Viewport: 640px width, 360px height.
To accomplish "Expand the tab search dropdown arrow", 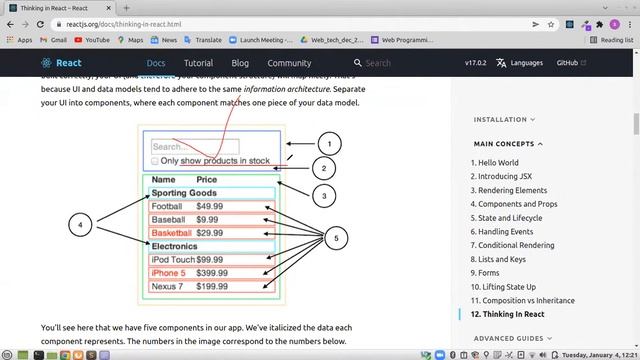I will [x=605, y=8].
